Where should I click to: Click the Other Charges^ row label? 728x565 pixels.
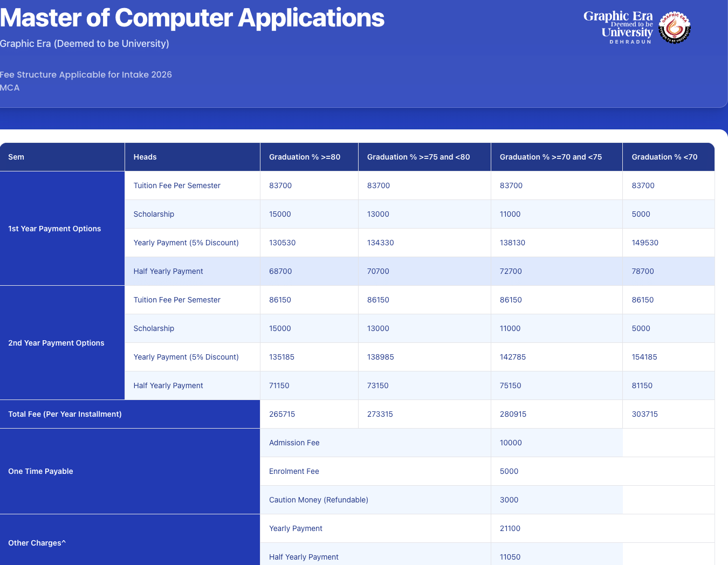click(37, 543)
